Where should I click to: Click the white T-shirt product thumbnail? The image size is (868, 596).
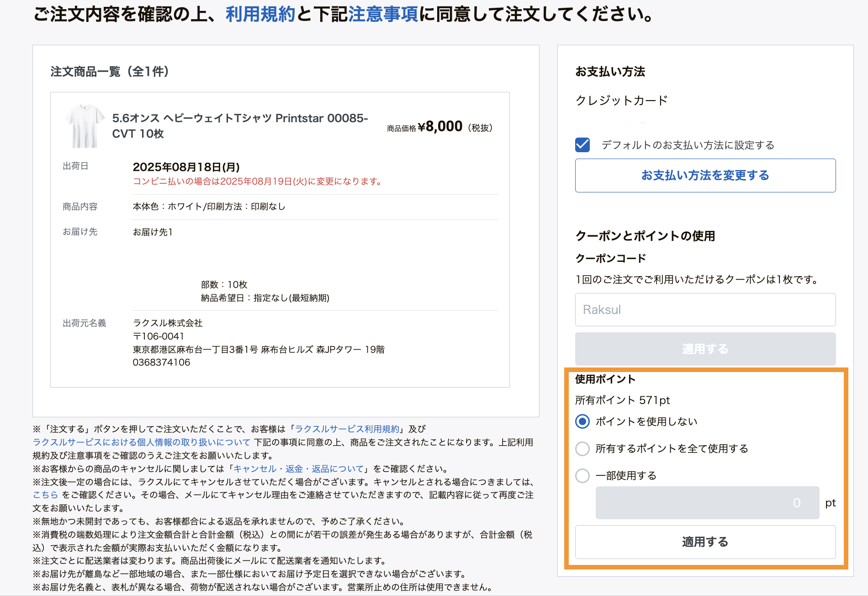[85, 126]
